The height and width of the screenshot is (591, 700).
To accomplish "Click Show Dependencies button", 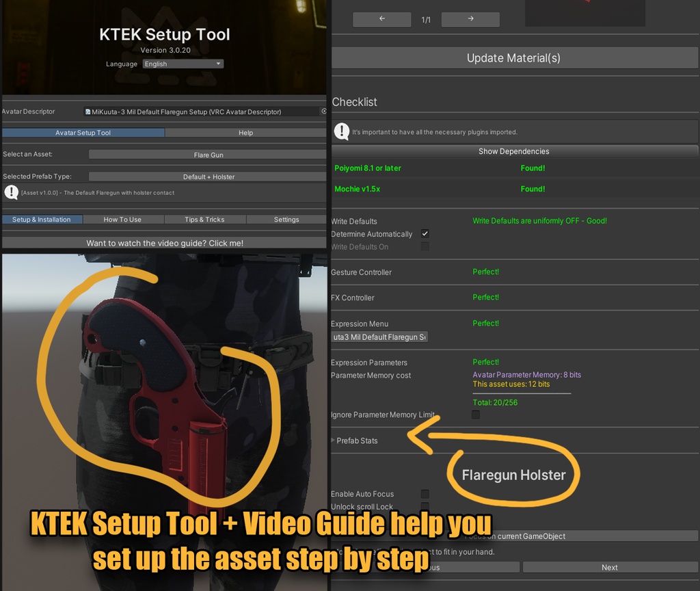I will (514, 151).
